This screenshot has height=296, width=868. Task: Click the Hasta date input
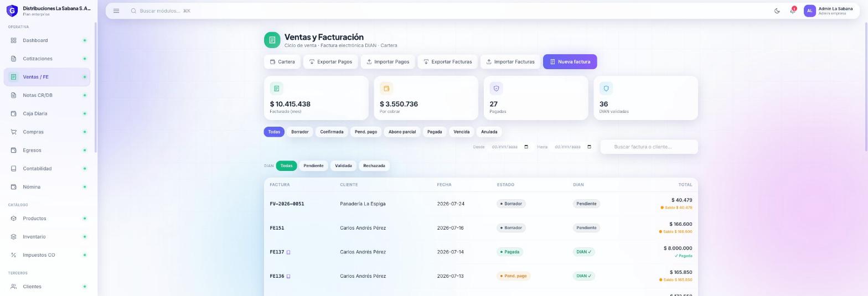point(573,147)
